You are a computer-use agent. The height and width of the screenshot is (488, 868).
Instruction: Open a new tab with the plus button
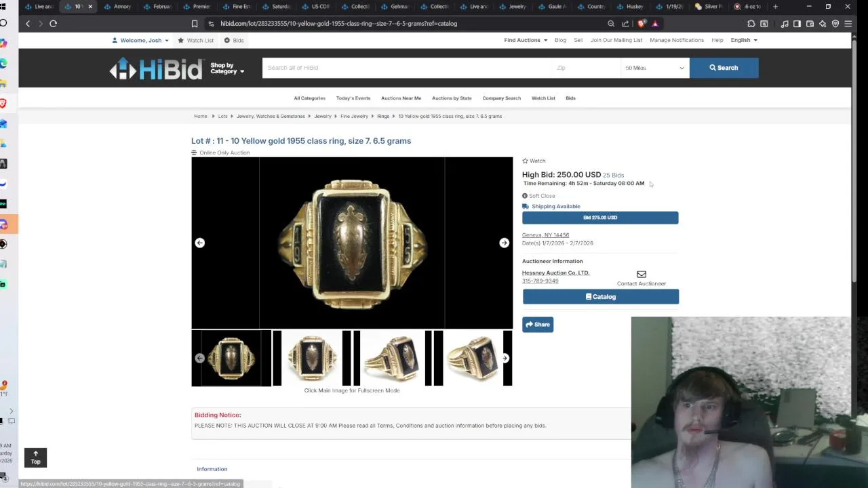775,7
